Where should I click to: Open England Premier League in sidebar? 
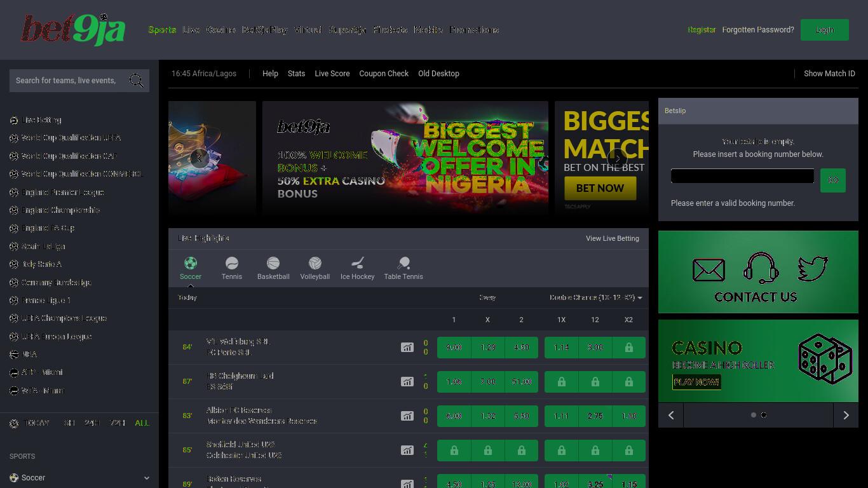62,193
